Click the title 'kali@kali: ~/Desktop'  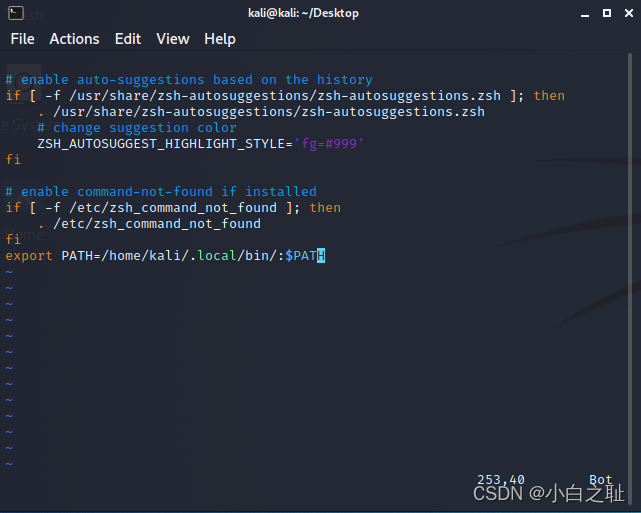coord(303,13)
